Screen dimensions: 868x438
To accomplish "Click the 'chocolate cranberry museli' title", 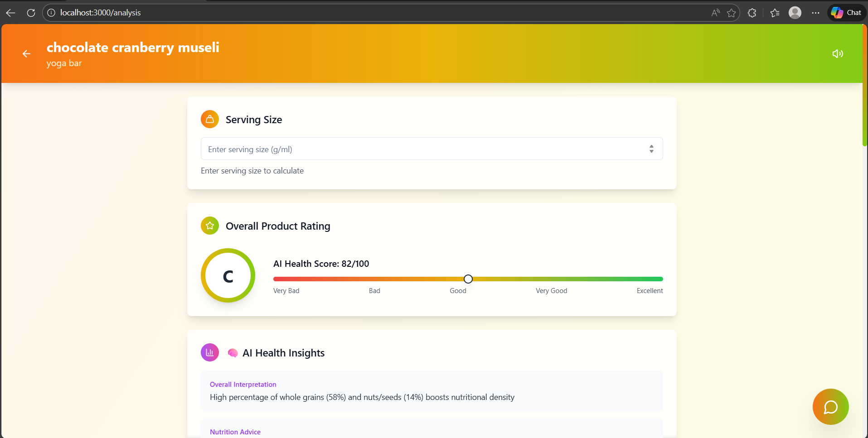I will point(133,47).
